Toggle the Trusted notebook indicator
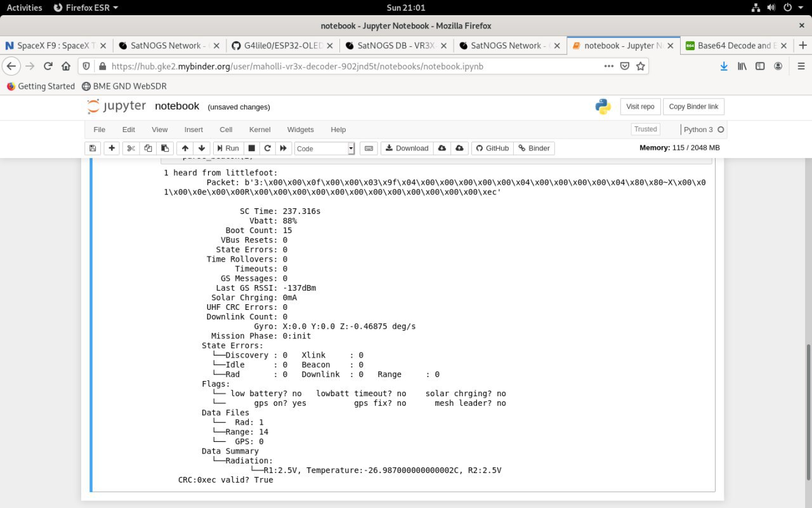This screenshot has height=508, width=812. point(645,129)
